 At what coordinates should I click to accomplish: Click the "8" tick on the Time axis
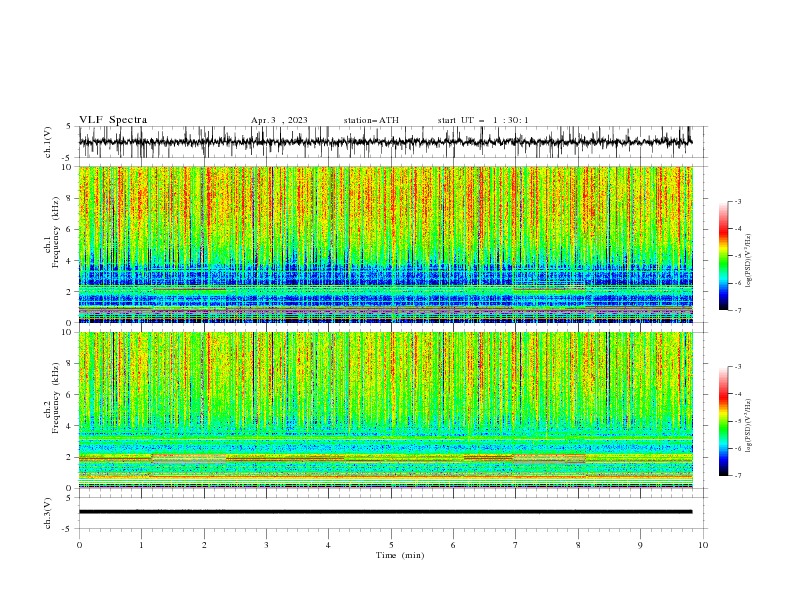tap(578, 545)
